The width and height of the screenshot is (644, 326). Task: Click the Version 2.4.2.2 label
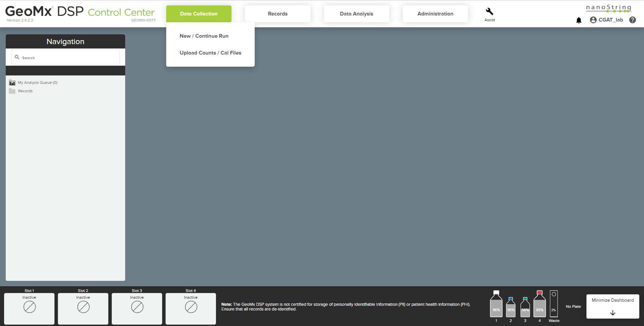(x=20, y=20)
